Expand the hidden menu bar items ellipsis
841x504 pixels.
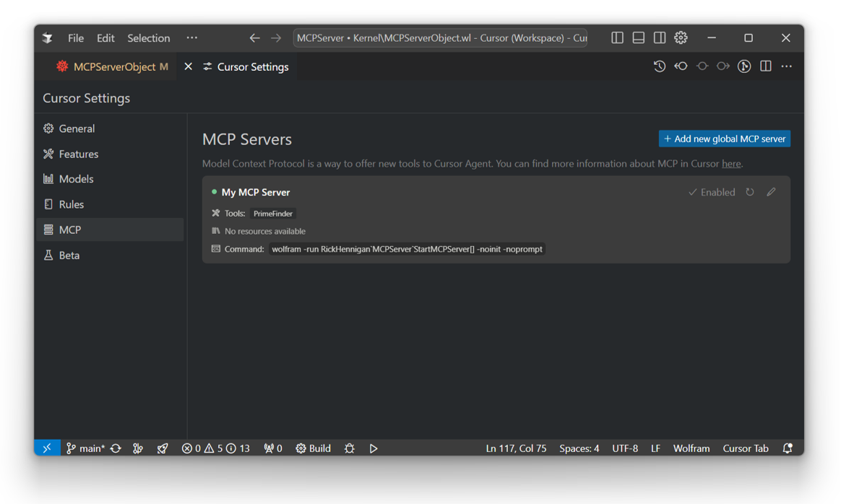tap(191, 38)
